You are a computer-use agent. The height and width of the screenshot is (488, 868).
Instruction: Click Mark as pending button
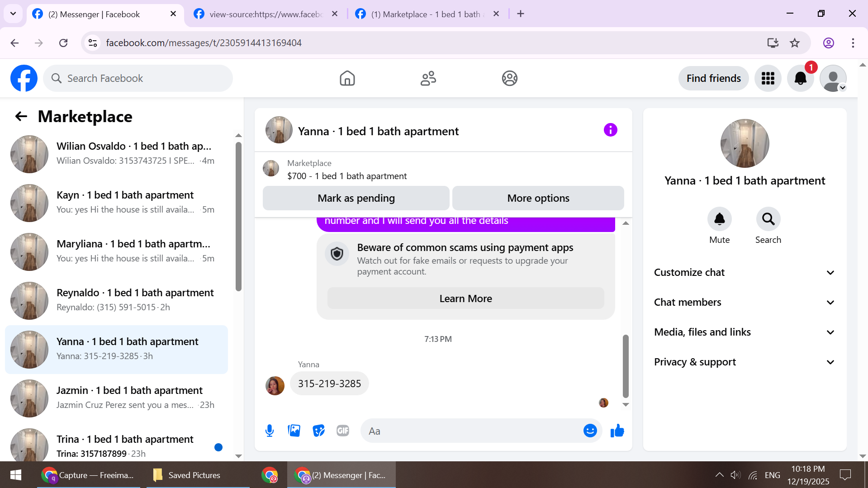coord(356,198)
